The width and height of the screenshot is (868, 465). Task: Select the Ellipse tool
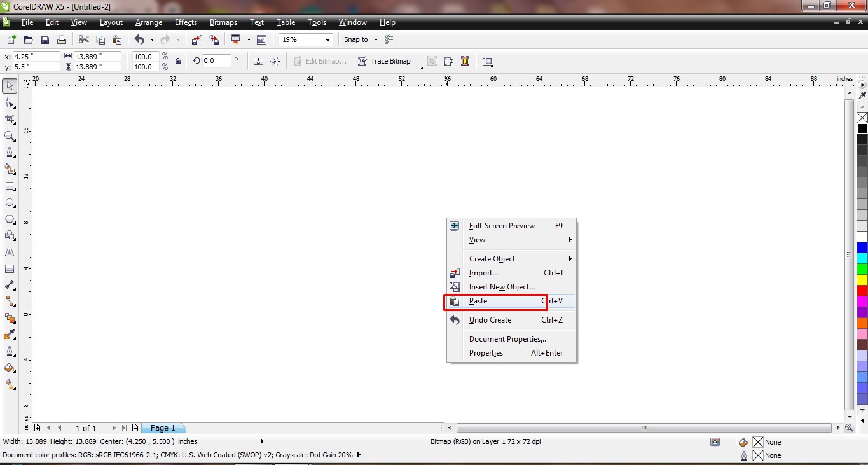[x=10, y=202]
